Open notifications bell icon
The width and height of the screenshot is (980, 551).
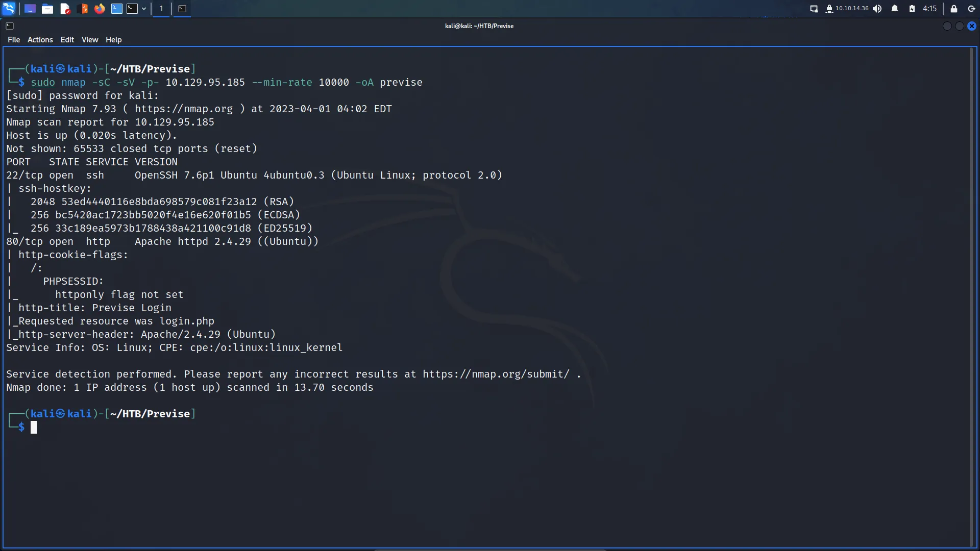pos(895,9)
